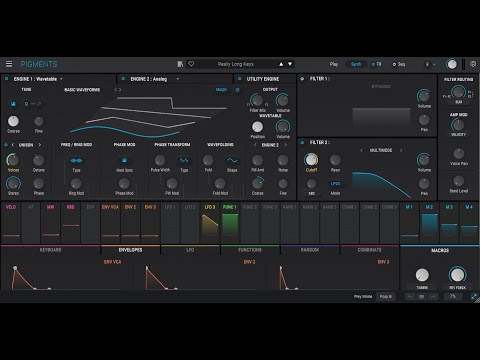Image resolution: width=480 pixels, height=360 pixels.
Task: Click the master volume knob in header
Action: pyautogui.click(x=452, y=64)
